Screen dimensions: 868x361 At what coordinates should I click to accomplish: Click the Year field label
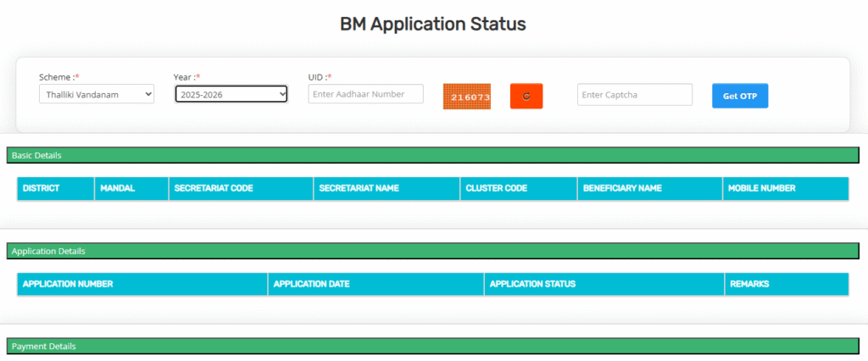187,77
